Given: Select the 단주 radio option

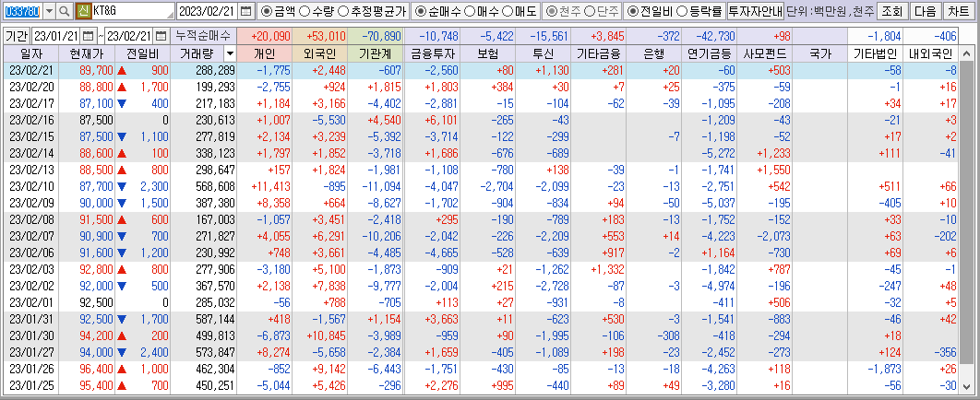Looking at the screenshot, I should (589, 11).
